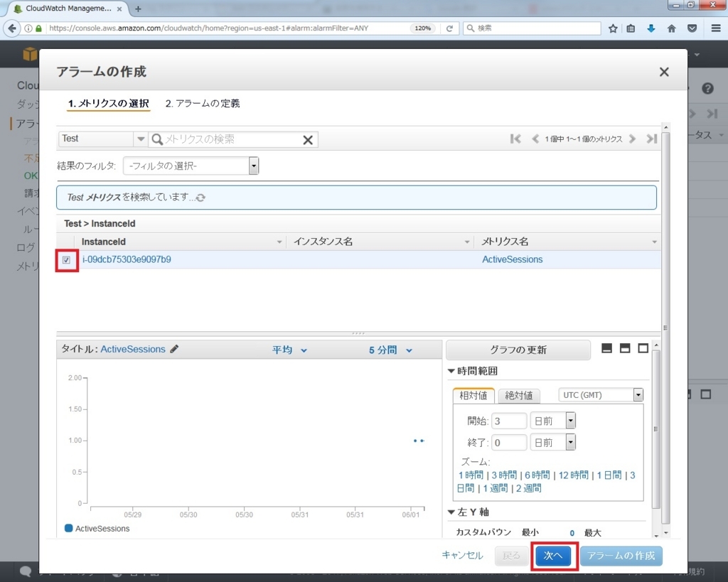Clear the metrics search field X icon
728x582 pixels.
(307, 140)
